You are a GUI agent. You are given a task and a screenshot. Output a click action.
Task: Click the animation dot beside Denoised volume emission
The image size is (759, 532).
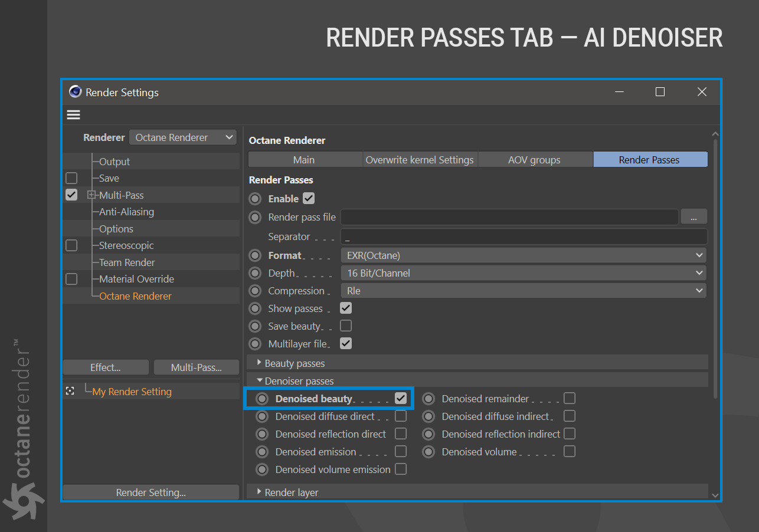point(262,469)
